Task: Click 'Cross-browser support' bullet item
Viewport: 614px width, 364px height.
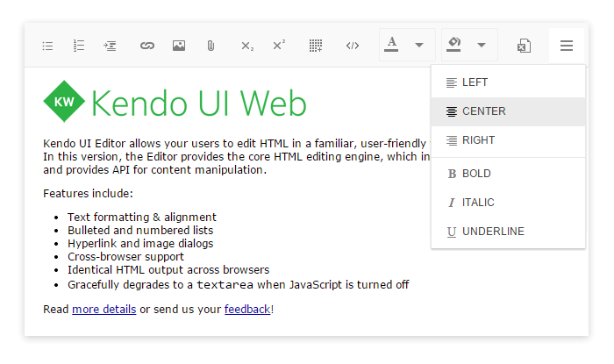Action: (x=125, y=257)
